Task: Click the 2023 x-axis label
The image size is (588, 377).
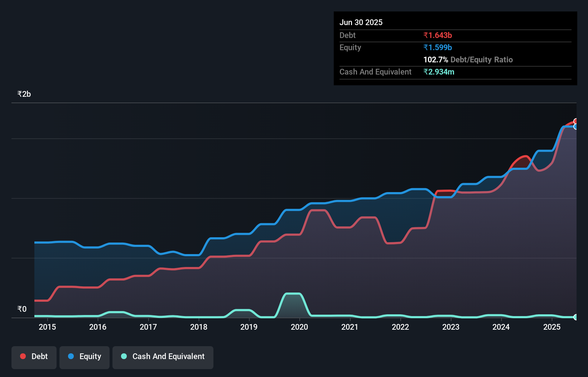Action: [x=451, y=327]
